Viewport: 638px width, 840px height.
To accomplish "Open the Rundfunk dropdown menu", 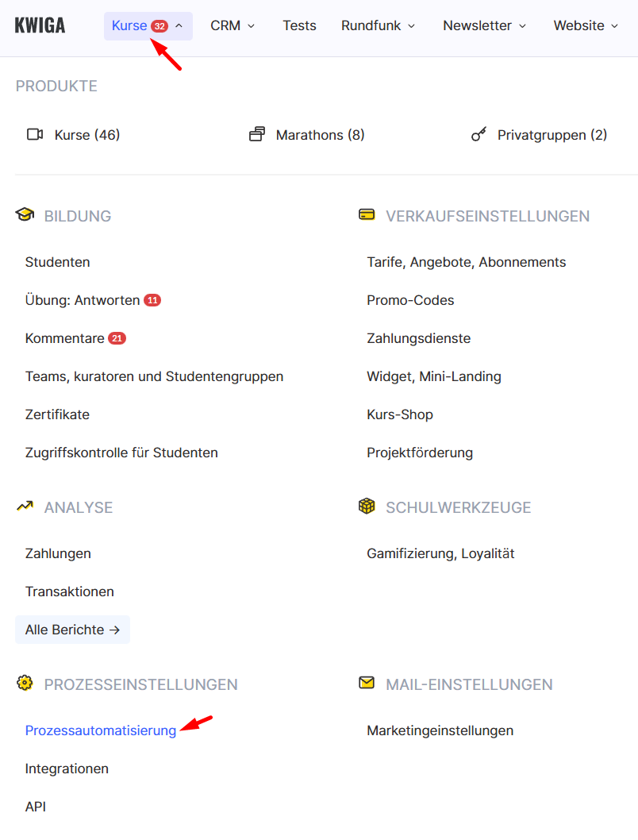I will pyautogui.click(x=378, y=26).
